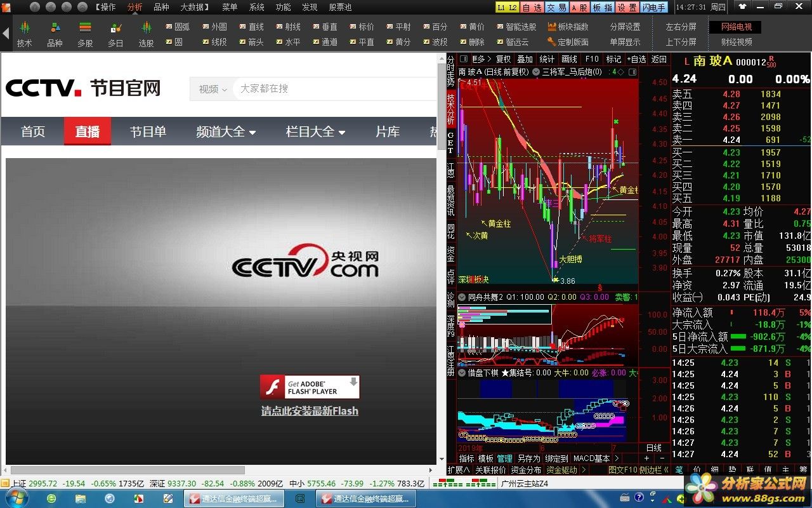Select the 水平 horizontal line tool
The width and height of the screenshot is (812, 508).
pos(288,42)
